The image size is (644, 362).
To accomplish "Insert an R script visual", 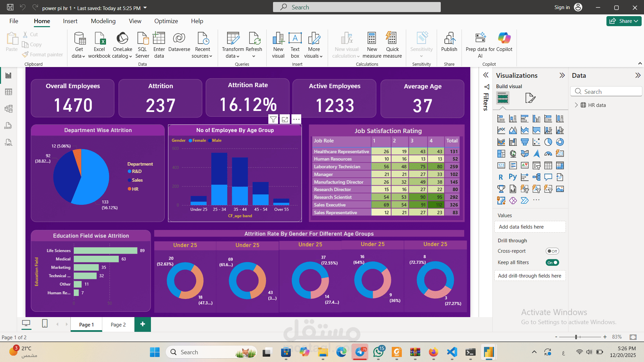I will click(x=501, y=177).
